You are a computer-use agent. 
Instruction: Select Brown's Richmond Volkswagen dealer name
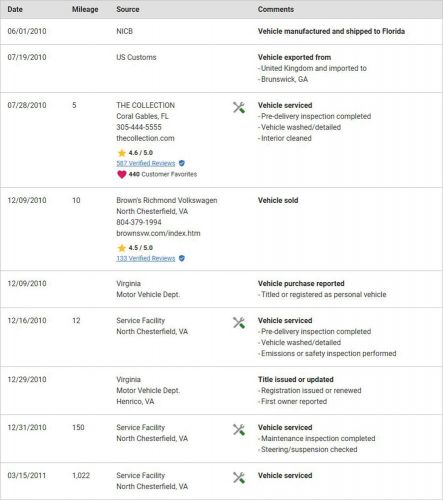pos(167,200)
